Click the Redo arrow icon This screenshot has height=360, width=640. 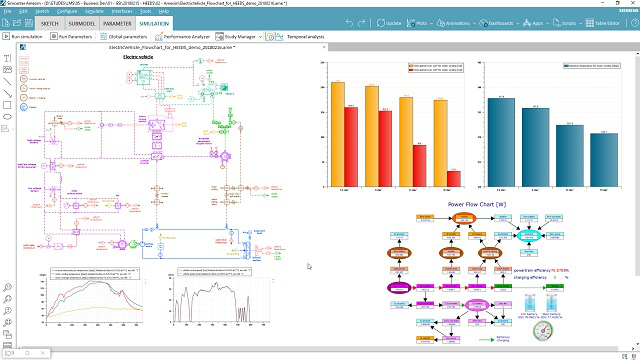click(362, 23)
